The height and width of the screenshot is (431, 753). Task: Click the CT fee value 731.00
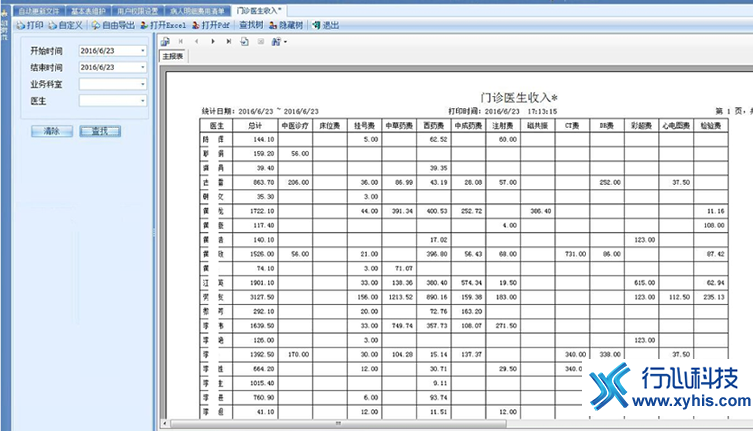(576, 254)
